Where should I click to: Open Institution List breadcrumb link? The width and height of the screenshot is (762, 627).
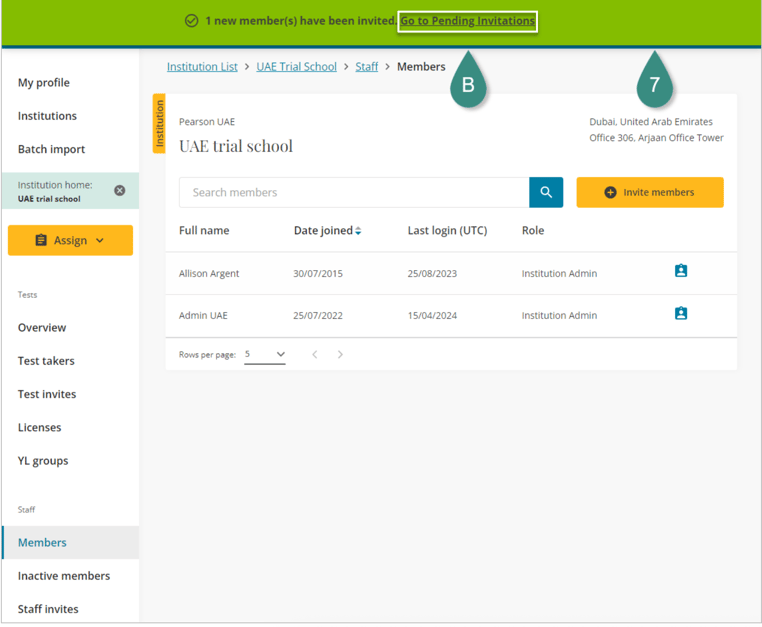click(202, 67)
